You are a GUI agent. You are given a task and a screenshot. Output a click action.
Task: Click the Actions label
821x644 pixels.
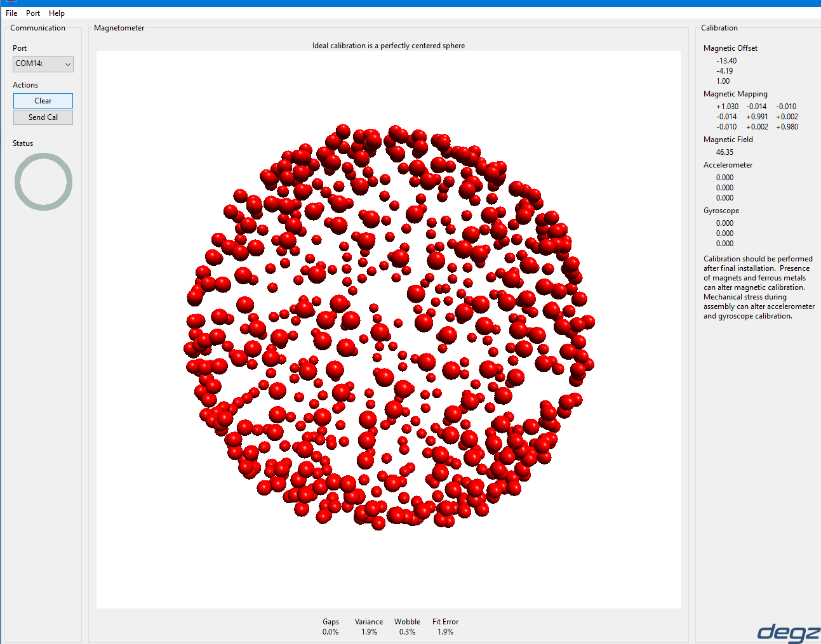(x=25, y=85)
